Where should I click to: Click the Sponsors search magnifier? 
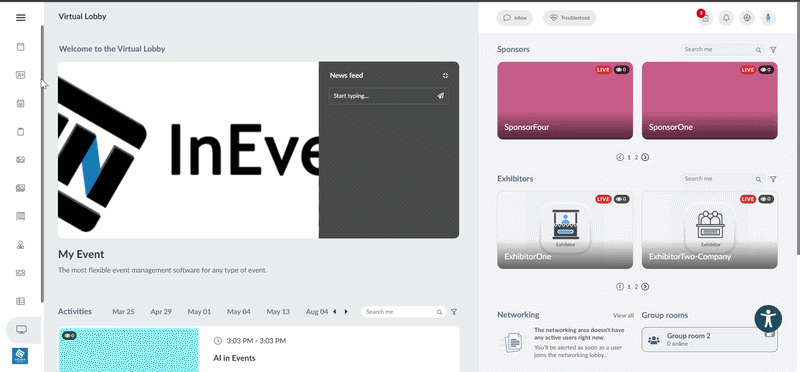(x=758, y=50)
